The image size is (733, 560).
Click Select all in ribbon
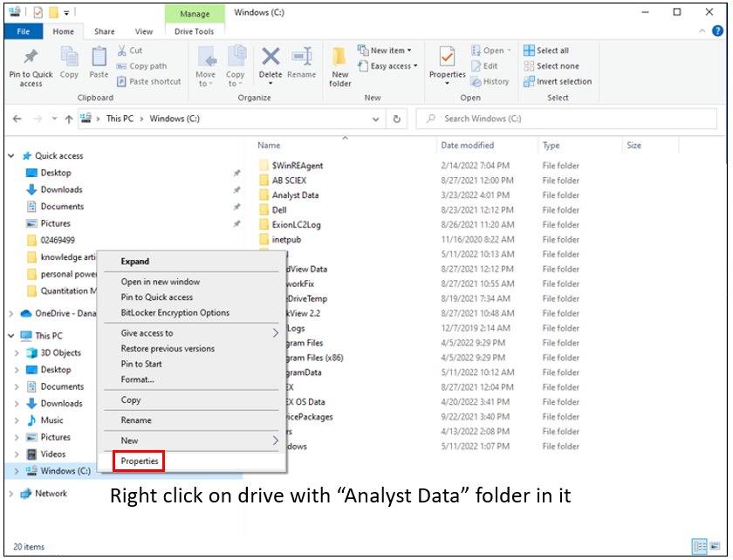coord(546,50)
